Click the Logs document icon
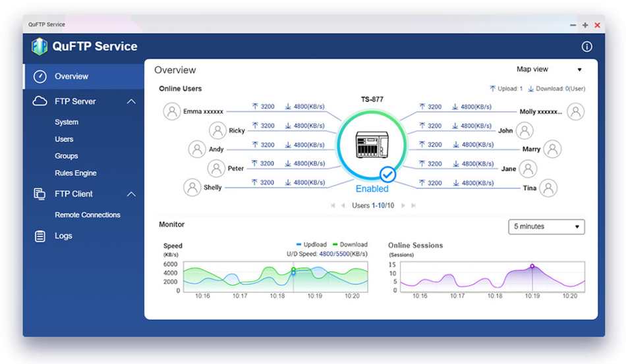Screen dimensions: 626x364 tap(40, 236)
